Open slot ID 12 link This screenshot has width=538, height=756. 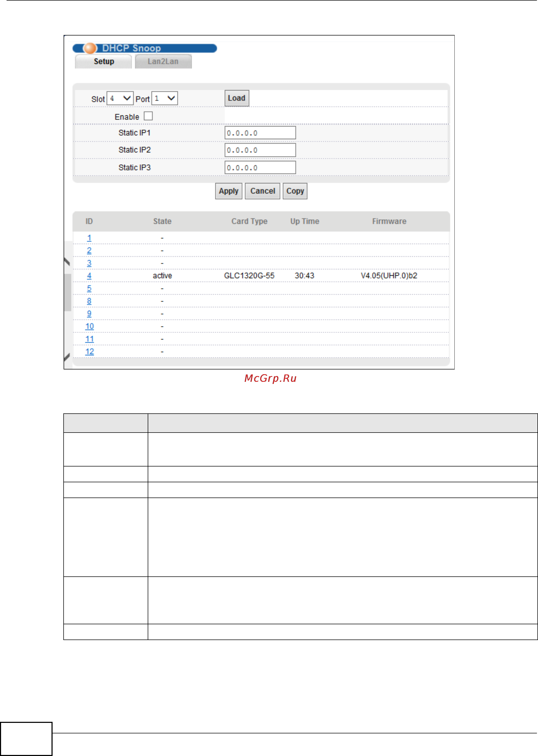[89, 352]
